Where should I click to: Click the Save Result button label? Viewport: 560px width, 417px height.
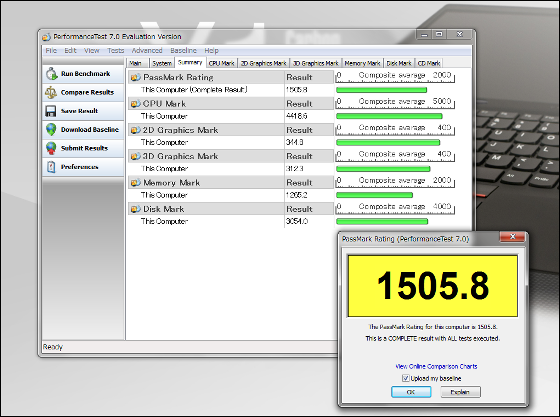(79, 111)
